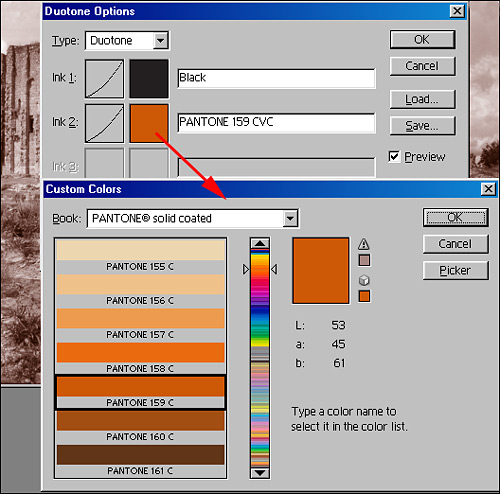Choose the PANTONE 157 C swatch entry

[140, 324]
